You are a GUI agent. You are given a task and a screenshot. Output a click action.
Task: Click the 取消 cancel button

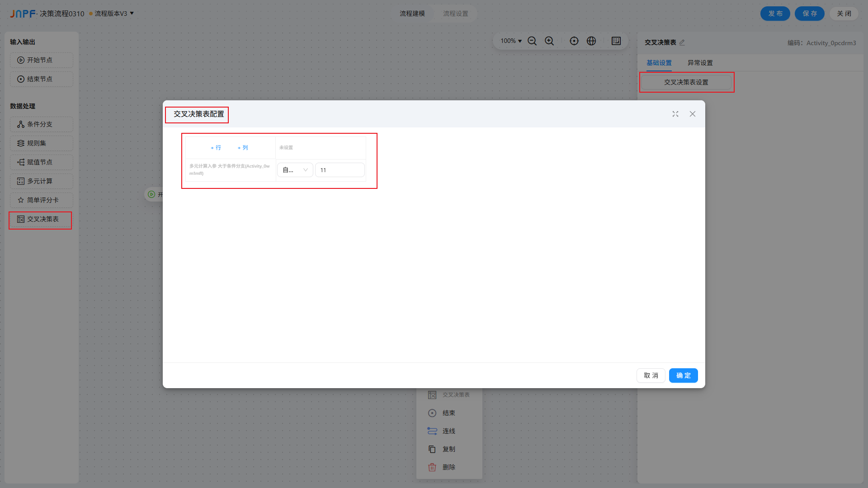pyautogui.click(x=651, y=375)
